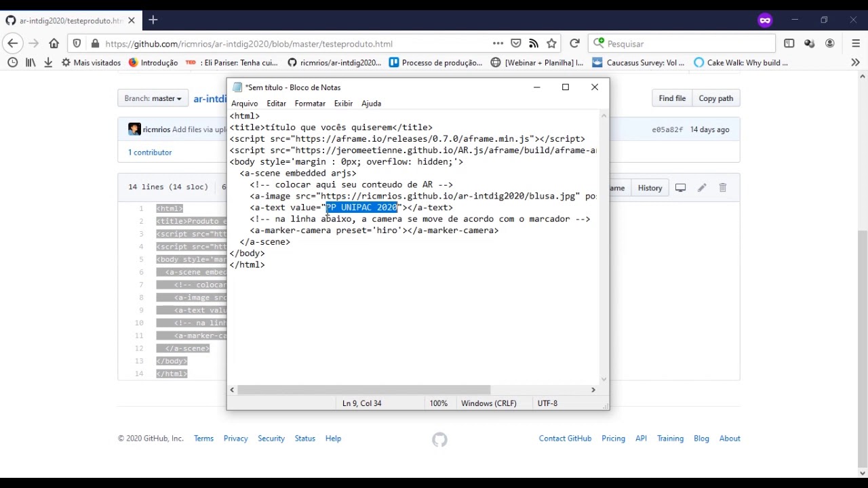Open Firefox account avatar icon

click(x=830, y=43)
